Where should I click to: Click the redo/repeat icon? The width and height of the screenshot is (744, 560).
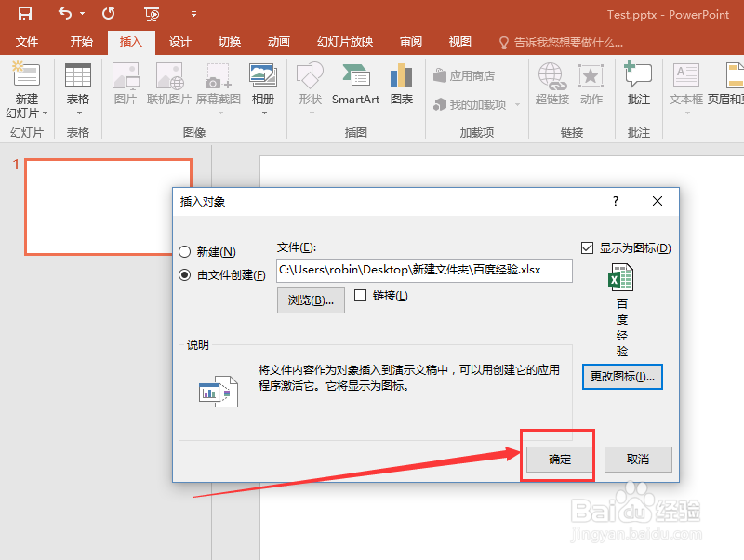[108, 14]
